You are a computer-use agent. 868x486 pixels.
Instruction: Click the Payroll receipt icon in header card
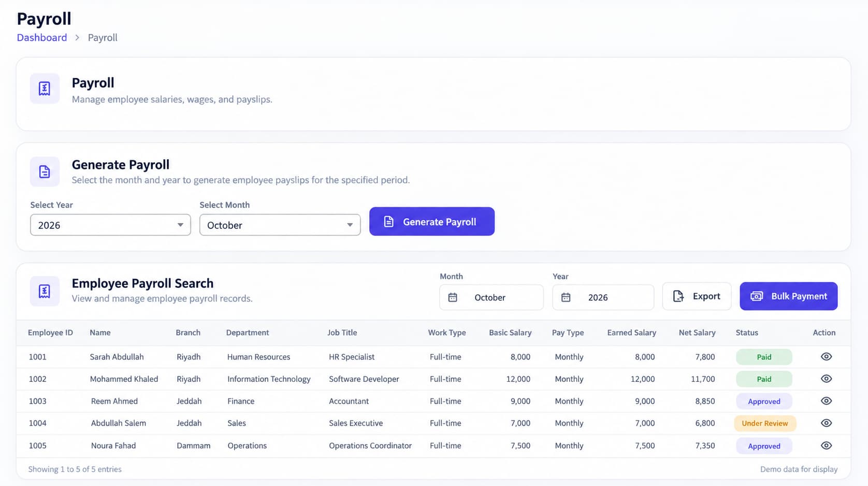(45, 89)
